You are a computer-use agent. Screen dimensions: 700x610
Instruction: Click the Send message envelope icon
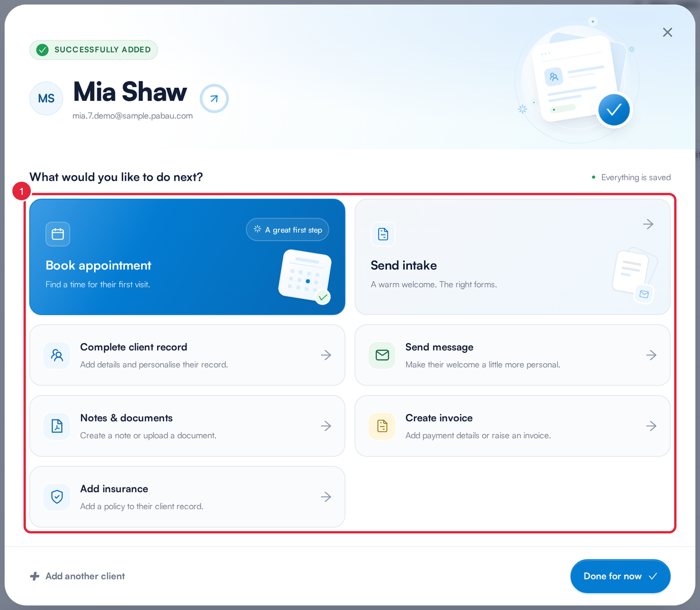coord(382,355)
